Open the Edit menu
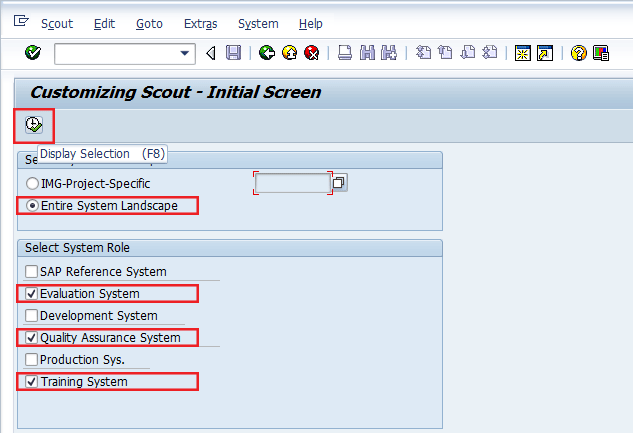Viewport: 633px width, 433px height. click(x=104, y=24)
